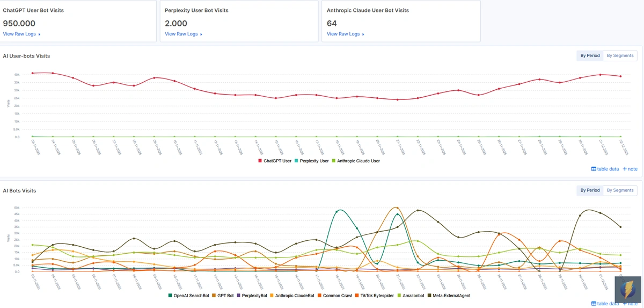Select By Period on AI Bots Visits chart

(x=589, y=190)
